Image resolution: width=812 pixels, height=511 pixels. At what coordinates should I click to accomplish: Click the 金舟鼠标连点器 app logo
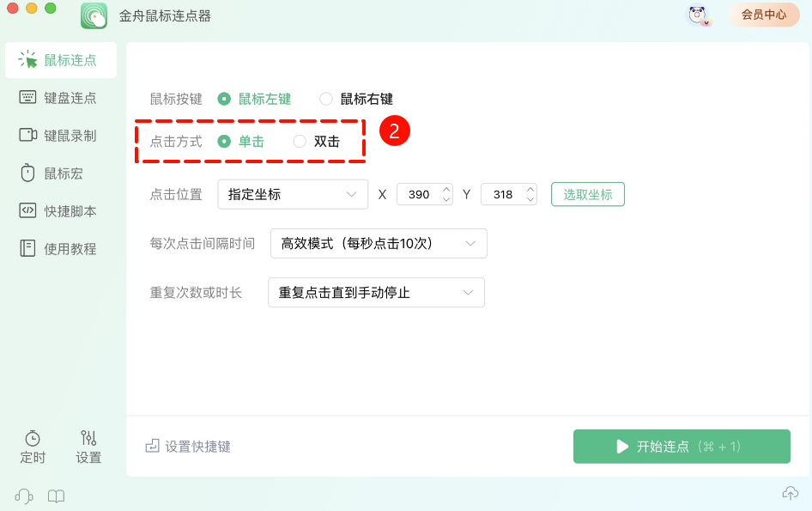[94, 16]
